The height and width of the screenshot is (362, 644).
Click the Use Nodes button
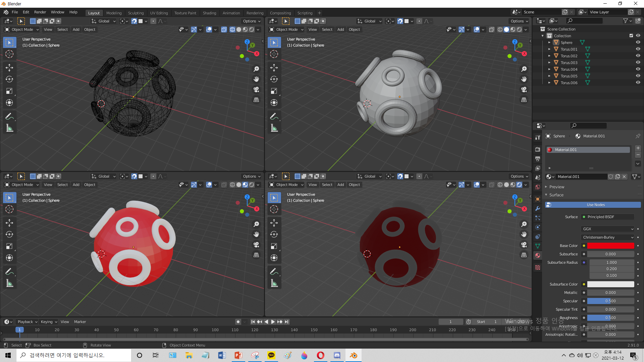coord(596,205)
